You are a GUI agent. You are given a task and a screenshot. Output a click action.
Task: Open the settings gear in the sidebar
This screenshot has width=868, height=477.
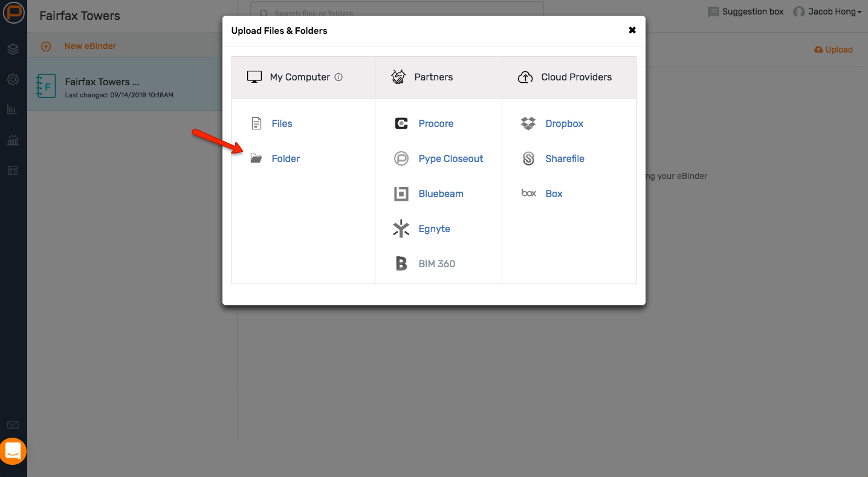13,80
